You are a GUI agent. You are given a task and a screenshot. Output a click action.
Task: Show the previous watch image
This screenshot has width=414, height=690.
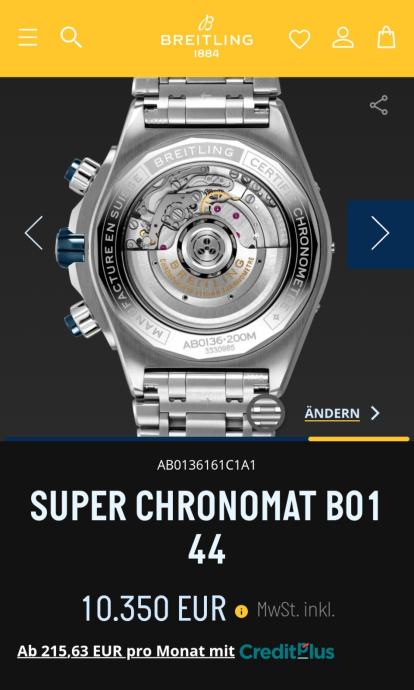tap(34, 233)
